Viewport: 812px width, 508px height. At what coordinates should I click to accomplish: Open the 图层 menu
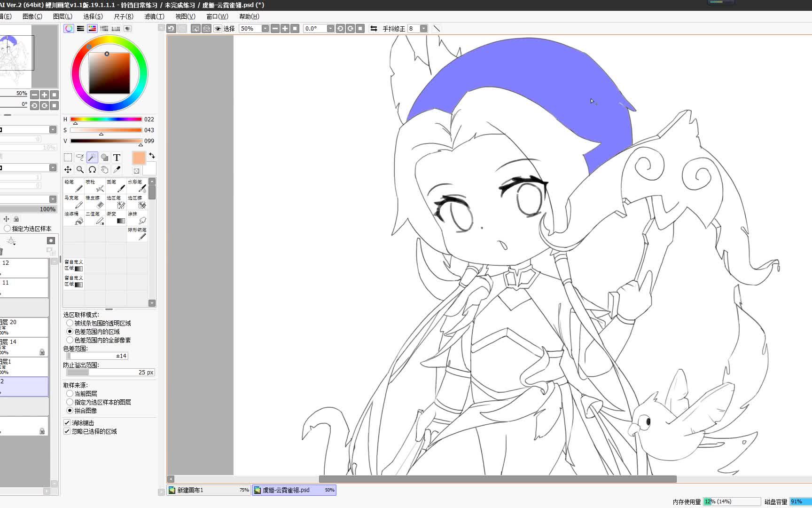pos(62,16)
